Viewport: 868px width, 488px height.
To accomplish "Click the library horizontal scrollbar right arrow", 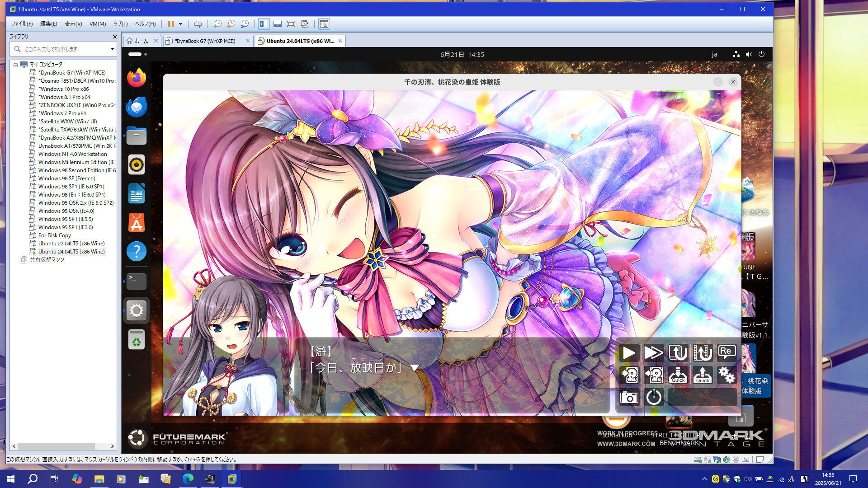I will point(112,446).
